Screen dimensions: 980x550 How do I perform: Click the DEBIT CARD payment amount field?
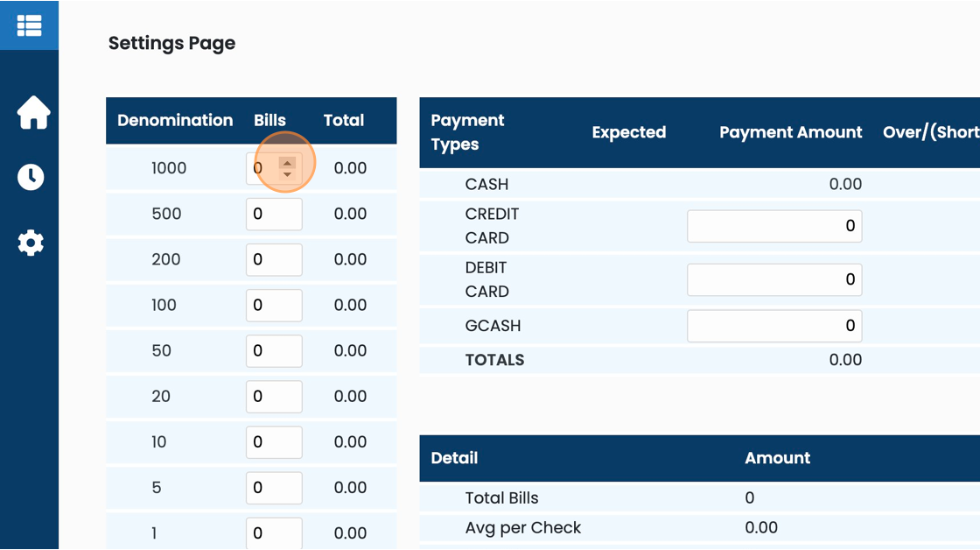click(774, 279)
